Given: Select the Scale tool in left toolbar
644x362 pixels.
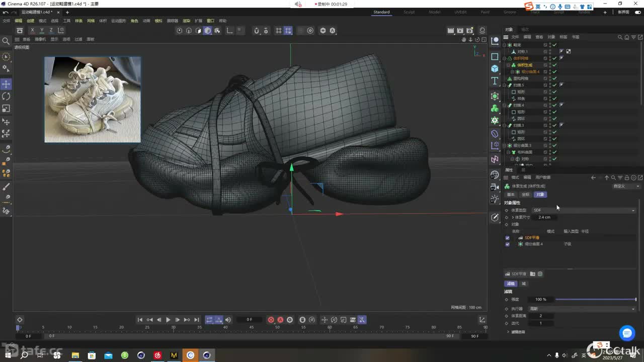Looking at the screenshot, I should (x=6, y=108).
